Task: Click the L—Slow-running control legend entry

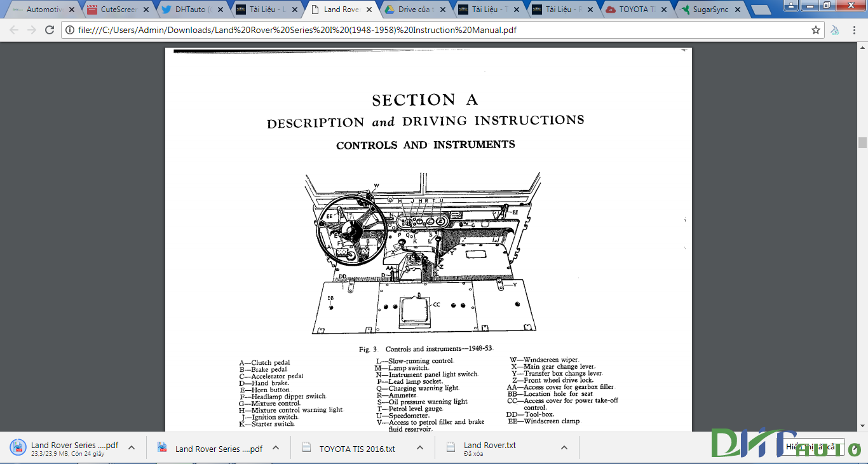Action: pos(415,361)
